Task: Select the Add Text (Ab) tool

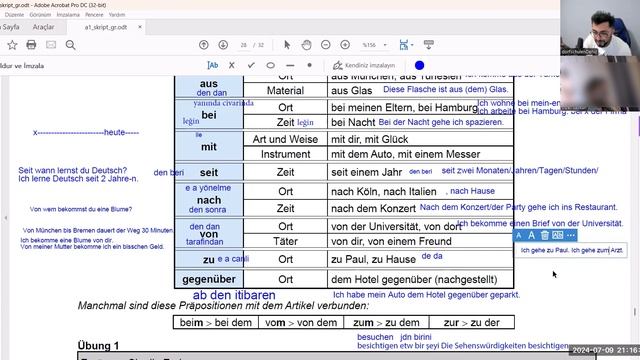Action: click(213, 65)
